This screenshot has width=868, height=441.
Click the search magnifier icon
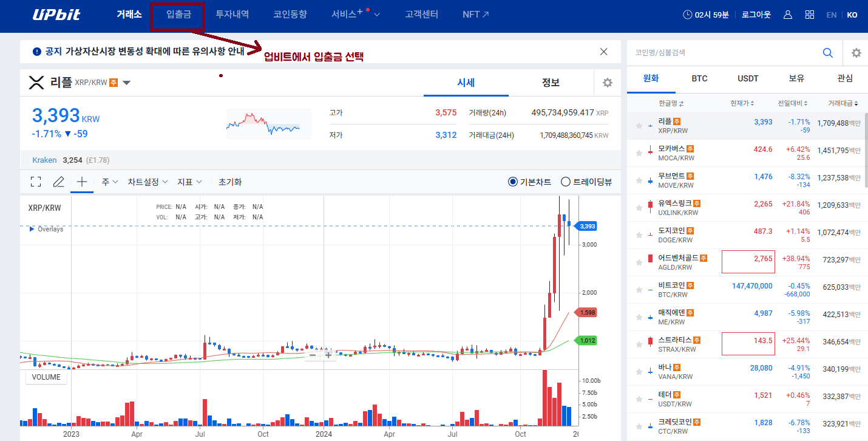coord(828,53)
